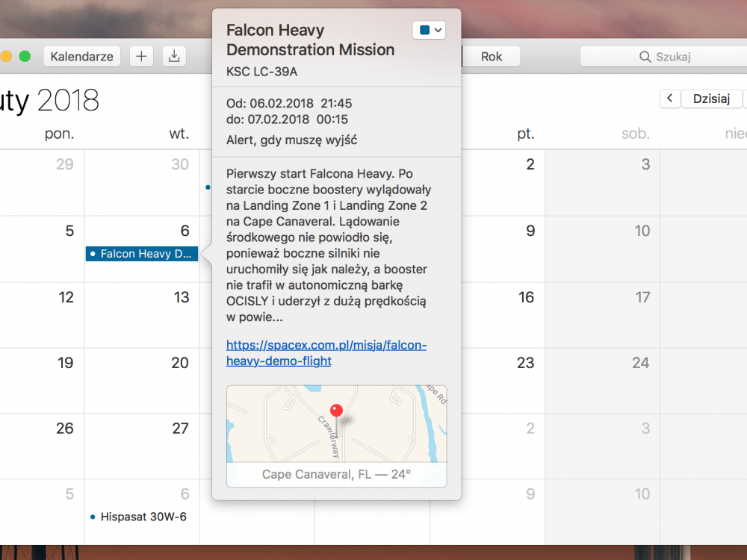
Task: Focus the Szukaj search field
Action: [672, 57]
